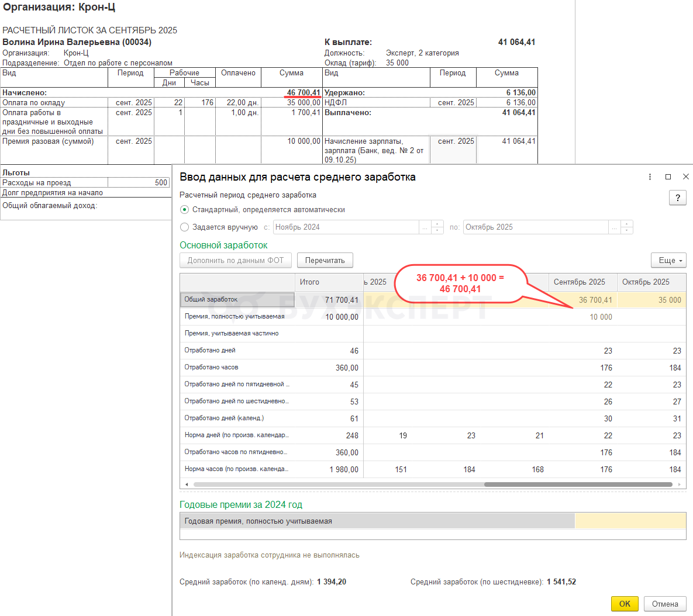The image size is (693, 616).
Task: Confirm the dialog with the OK button
Action: coord(625,604)
